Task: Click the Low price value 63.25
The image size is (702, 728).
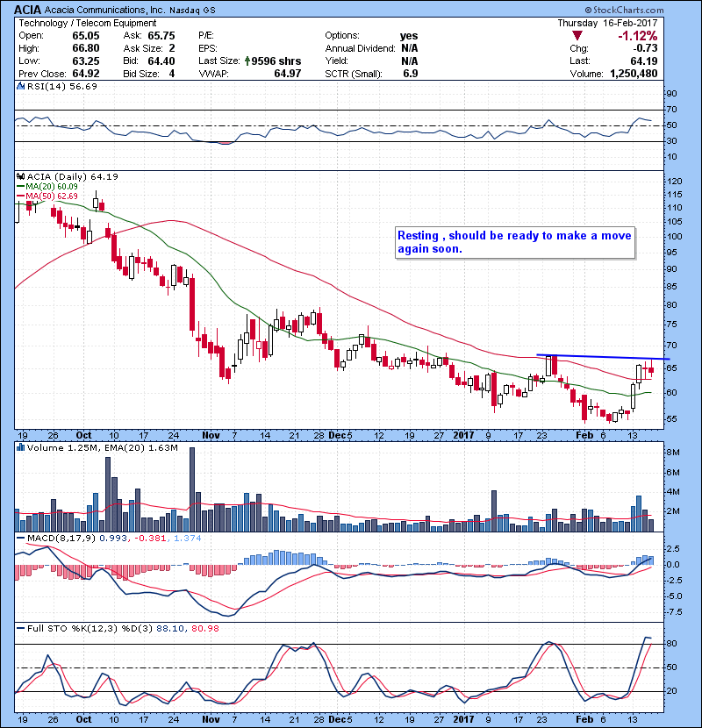Action: [85, 61]
